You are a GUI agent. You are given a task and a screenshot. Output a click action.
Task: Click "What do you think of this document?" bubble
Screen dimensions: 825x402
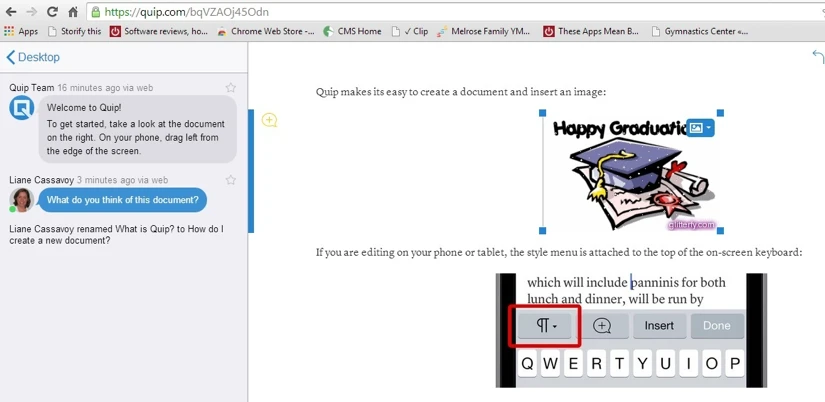(122, 200)
